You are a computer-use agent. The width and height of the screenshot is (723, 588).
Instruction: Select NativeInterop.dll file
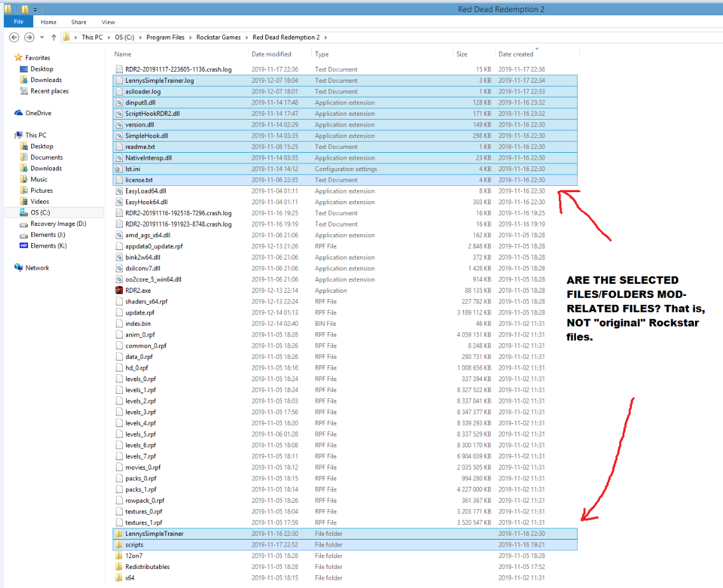point(345,158)
